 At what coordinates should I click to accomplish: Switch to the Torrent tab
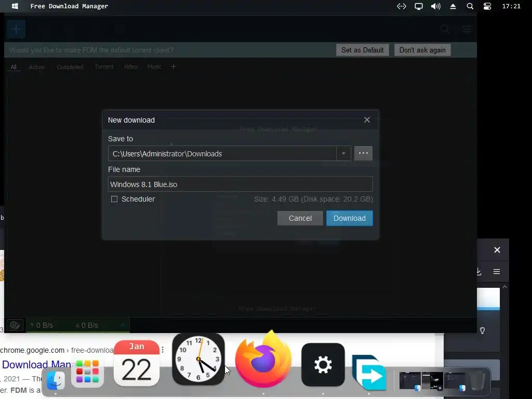pos(104,66)
